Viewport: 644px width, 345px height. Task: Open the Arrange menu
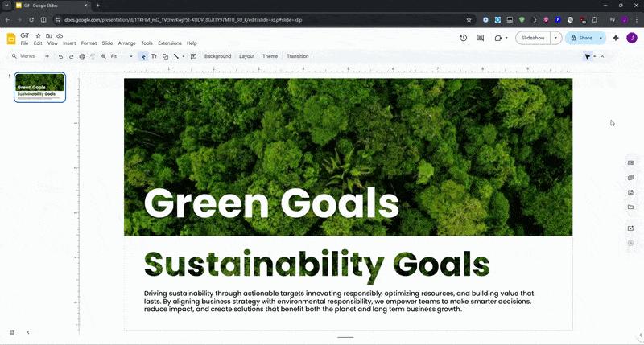click(x=126, y=43)
